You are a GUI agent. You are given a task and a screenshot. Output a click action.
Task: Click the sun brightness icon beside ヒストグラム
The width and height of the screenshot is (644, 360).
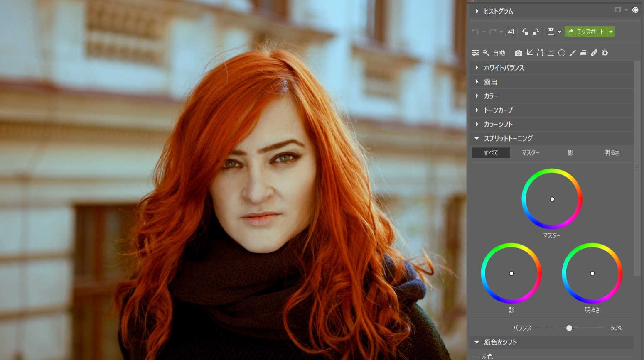point(635,10)
